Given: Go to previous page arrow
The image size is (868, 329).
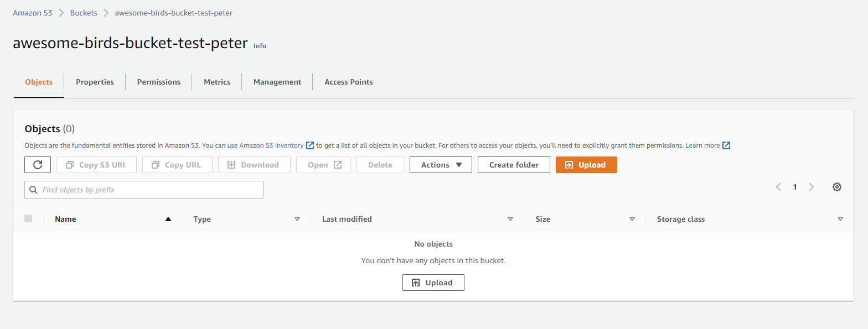Looking at the screenshot, I should click(778, 187).
